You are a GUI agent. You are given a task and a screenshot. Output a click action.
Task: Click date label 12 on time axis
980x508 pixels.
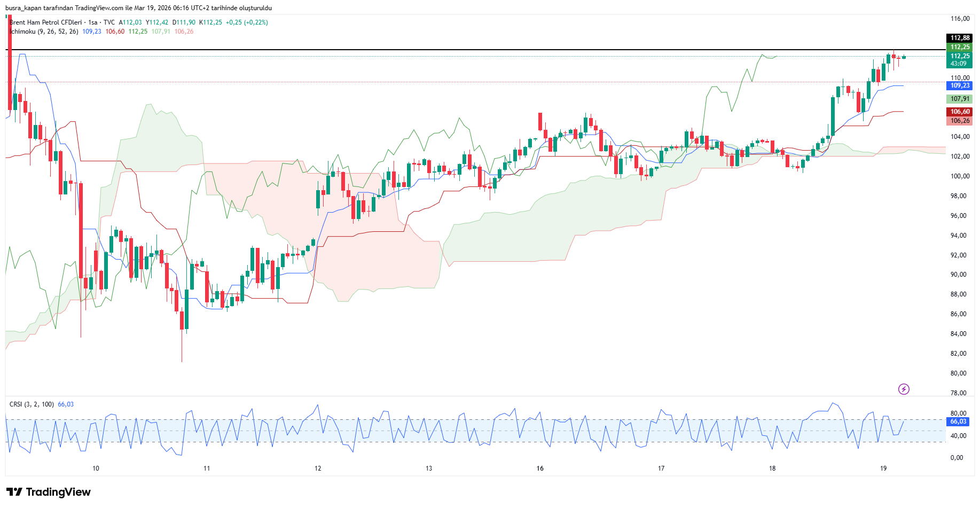(x=318, y=468)
